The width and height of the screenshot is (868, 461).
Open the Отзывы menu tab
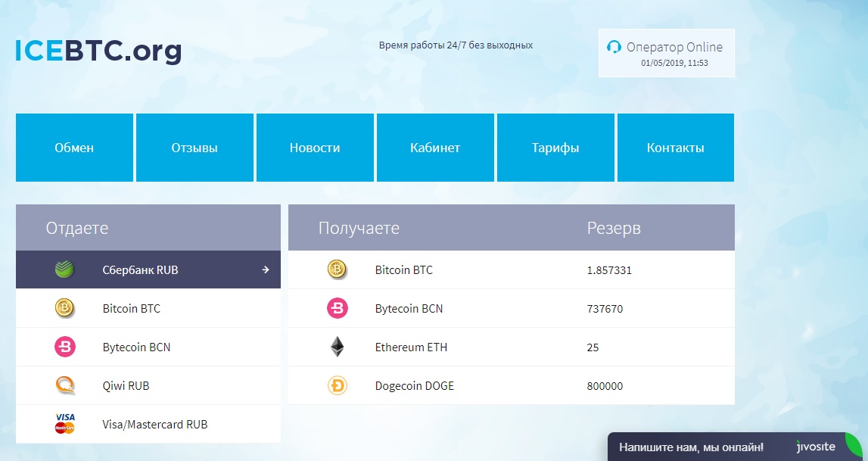point(194,148)
